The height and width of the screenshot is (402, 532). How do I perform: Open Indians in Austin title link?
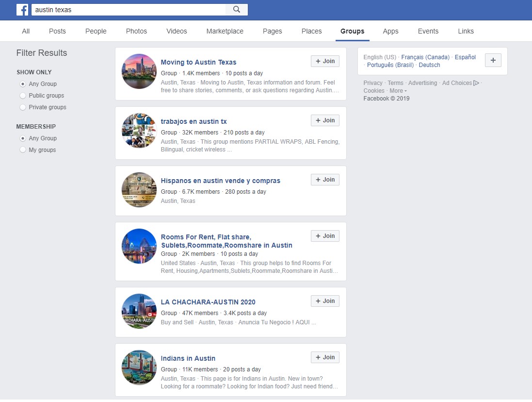click(188, 358)
